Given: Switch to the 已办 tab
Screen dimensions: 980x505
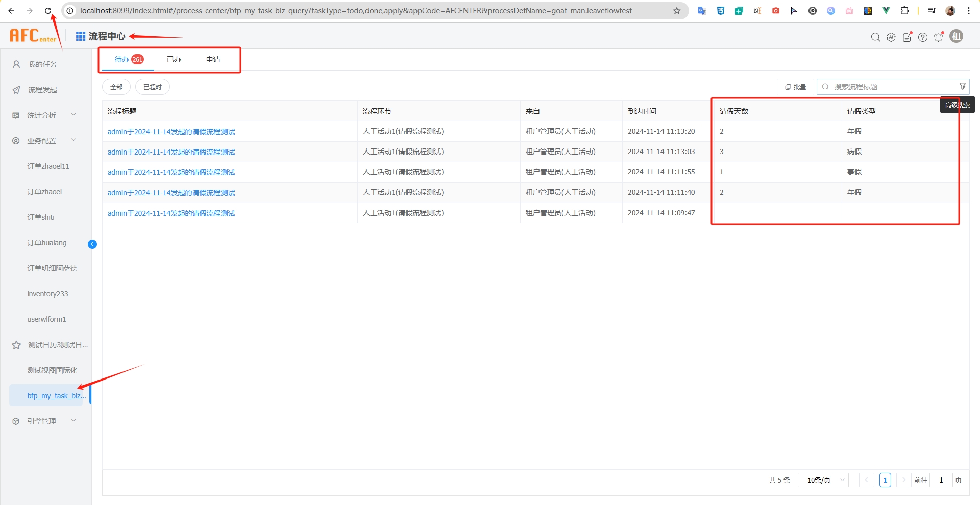Looking at the screenshot, I should (x=174, y=60).
